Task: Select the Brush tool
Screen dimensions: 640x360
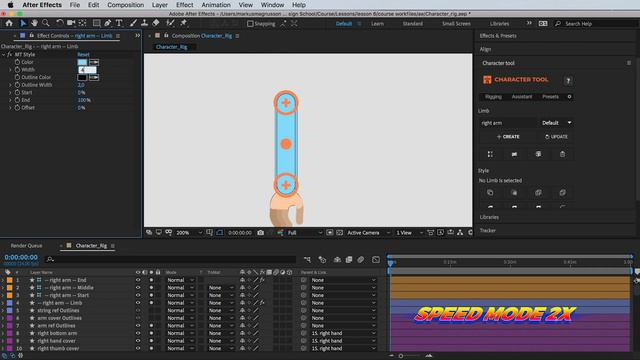Action: click(x=133, y=23)
